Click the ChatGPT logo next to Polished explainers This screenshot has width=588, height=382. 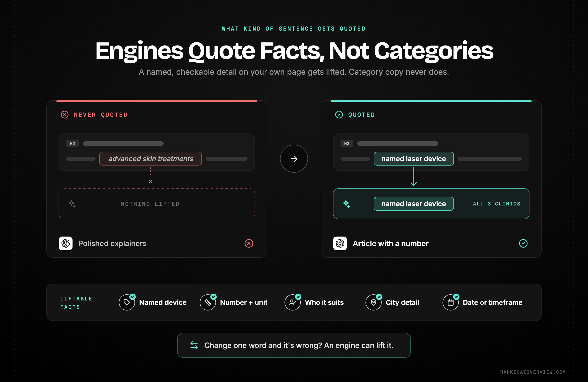point(66,243)
